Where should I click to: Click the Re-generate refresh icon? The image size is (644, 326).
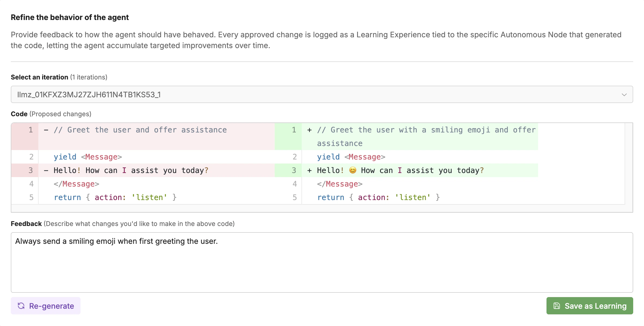[x=21, y=306]
